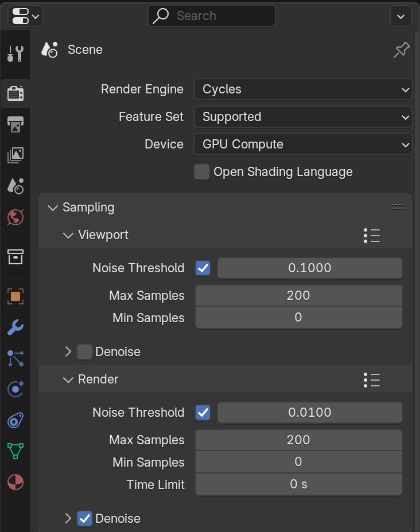Viewport: 420px width, 532px height.
Task: Enable Viewport Denoise checkbox
Action: click(x=84, y=352)
